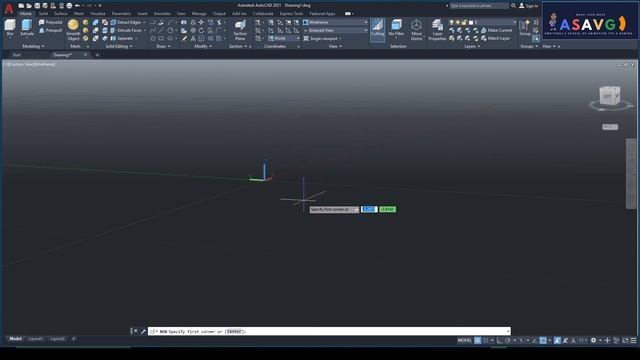Viewport: 640px width, 360px height.
Task: Expand the Solid Editing panel dropdown
Action: click(x=119, y=47)
